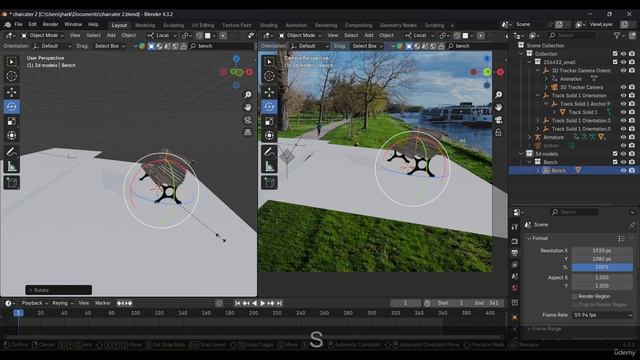640x360 pixels.
Task: Toggle the 256632_small collection checkbox
Action: [x=615, y=62]
